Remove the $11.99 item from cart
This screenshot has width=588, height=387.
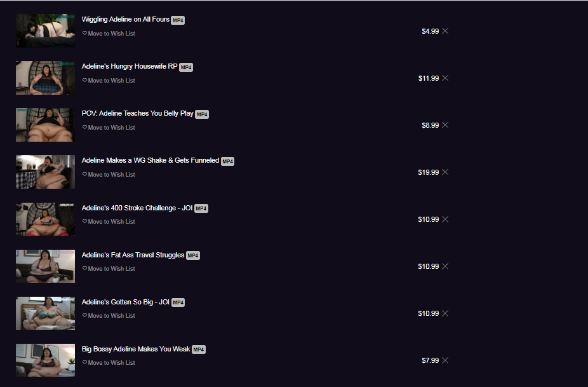click(x=445, y=78)
